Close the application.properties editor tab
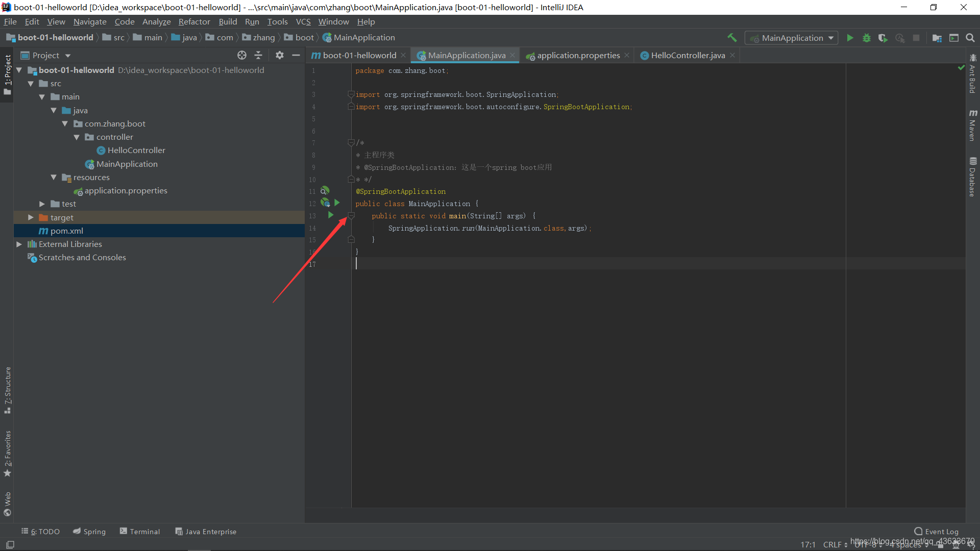 pyautogui.click(x=627, y=55)
